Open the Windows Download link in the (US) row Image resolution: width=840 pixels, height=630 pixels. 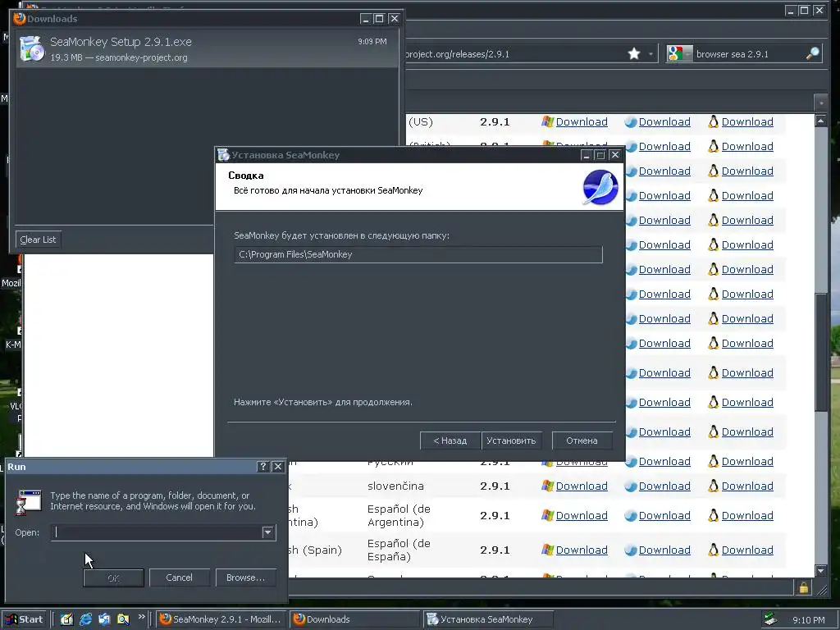[582, 121]
